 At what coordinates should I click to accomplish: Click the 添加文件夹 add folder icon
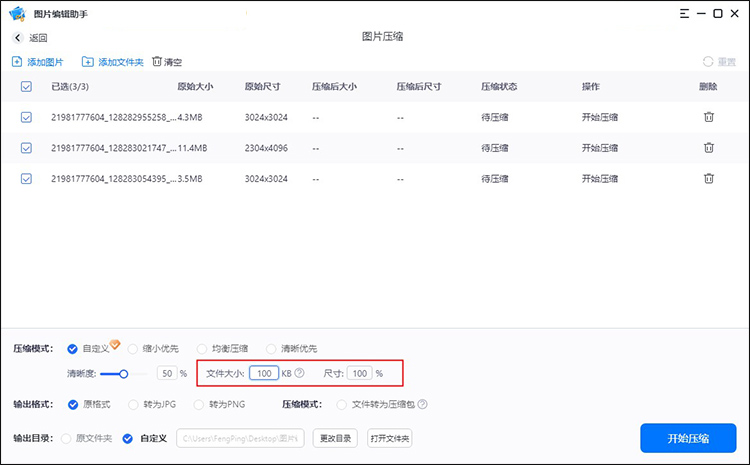click(x=88, y=62)
